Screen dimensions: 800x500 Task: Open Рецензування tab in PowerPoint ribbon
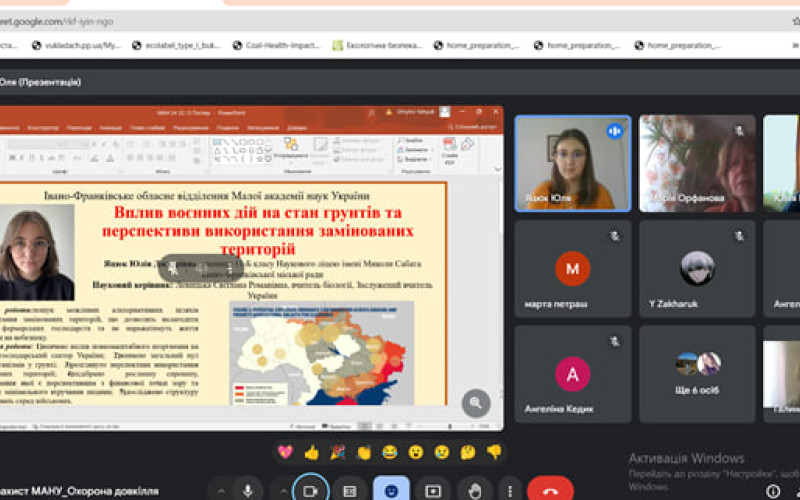pyautogui.click(x=190, y=128)
